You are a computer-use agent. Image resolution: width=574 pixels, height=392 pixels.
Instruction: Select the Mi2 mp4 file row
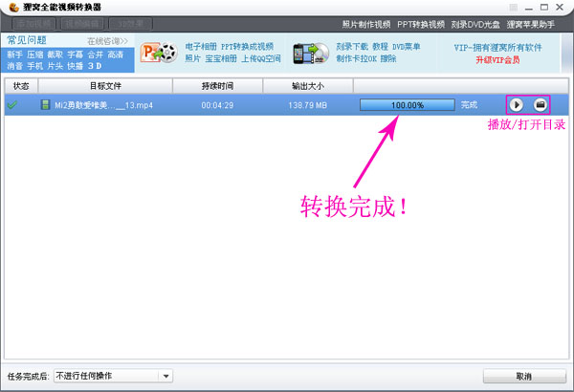(286, 105)
